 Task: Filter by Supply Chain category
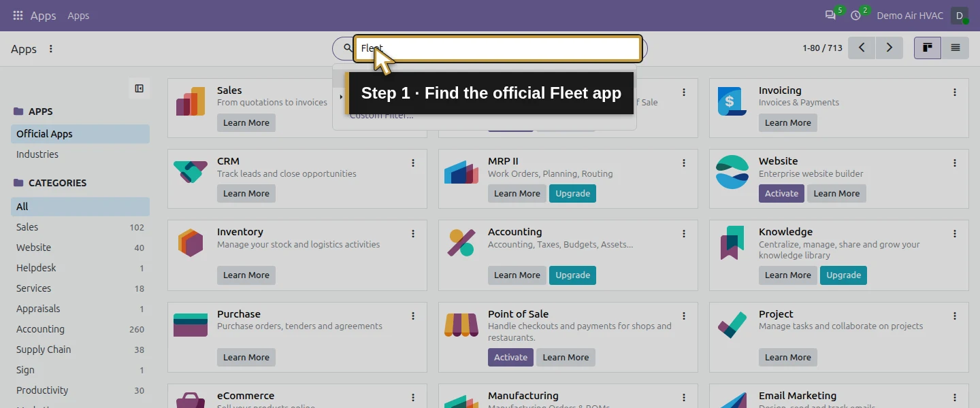[x=80, y=350]
